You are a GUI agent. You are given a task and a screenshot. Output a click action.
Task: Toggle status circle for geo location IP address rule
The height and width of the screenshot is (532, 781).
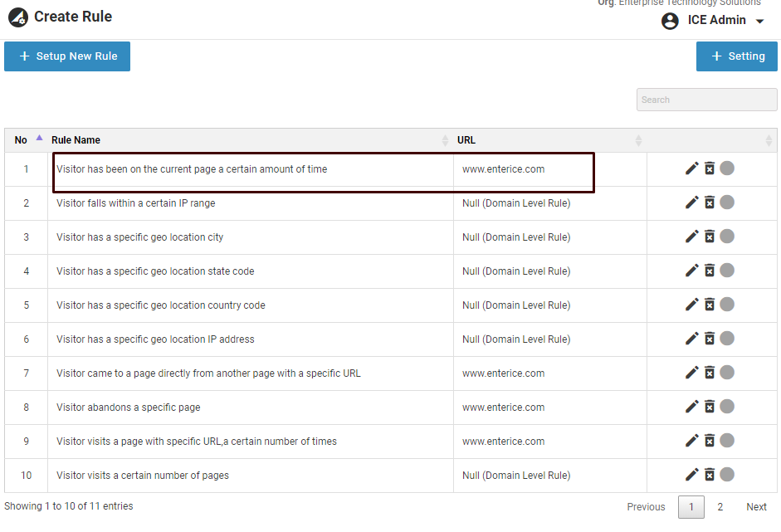(727, 339)
